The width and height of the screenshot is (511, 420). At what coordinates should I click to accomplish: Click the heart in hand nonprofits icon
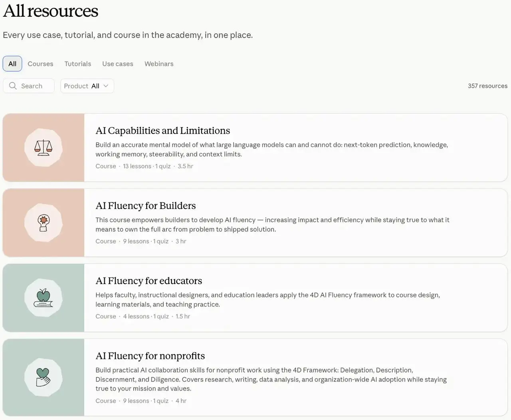(x=43, y=377)
